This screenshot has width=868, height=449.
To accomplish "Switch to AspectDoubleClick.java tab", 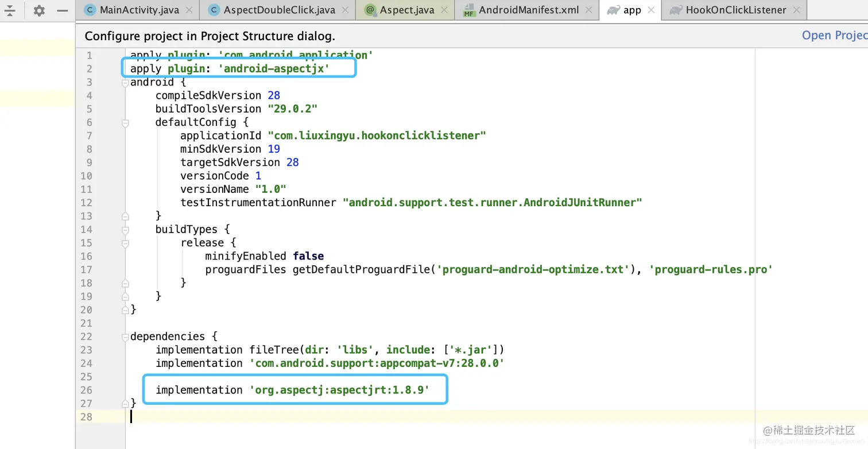I will coord(279,10).
